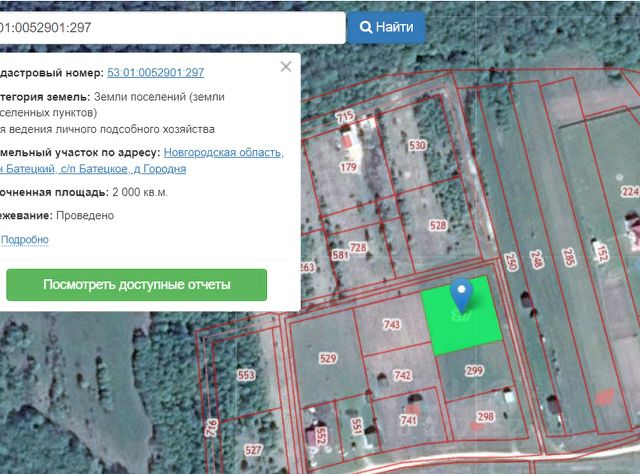640x474 pixels.
Task: Expand the Подробно details link
Action: [25, 240]
